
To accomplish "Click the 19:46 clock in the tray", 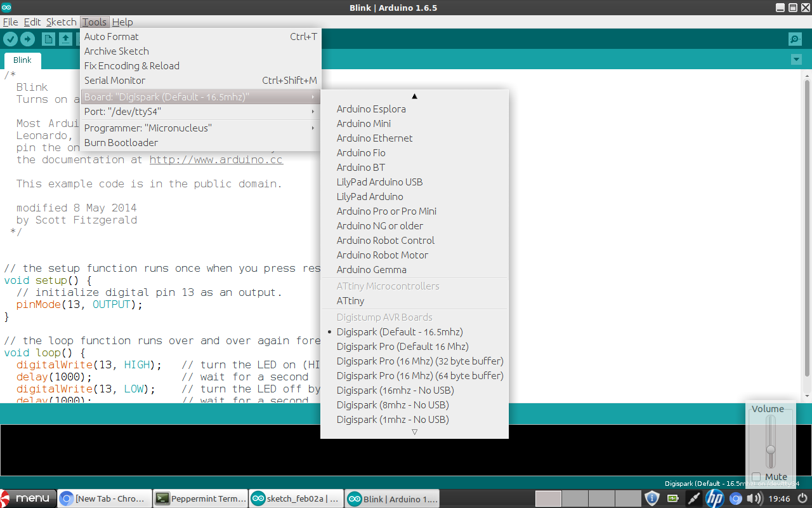I will click(x=779, y=498).
